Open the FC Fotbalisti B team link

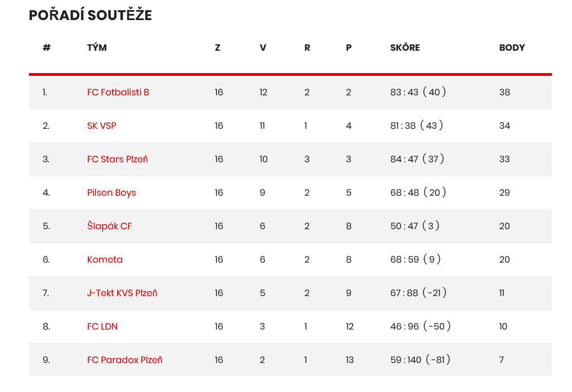pos(118,92)
